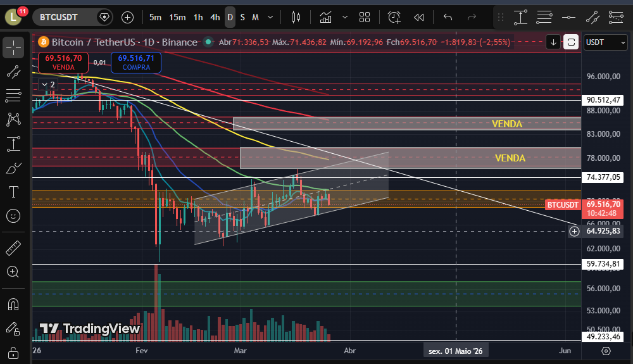Select the 1h timeframe
Image resolution: width=633 pixels, height=364 pixels.
pos(197,17)
